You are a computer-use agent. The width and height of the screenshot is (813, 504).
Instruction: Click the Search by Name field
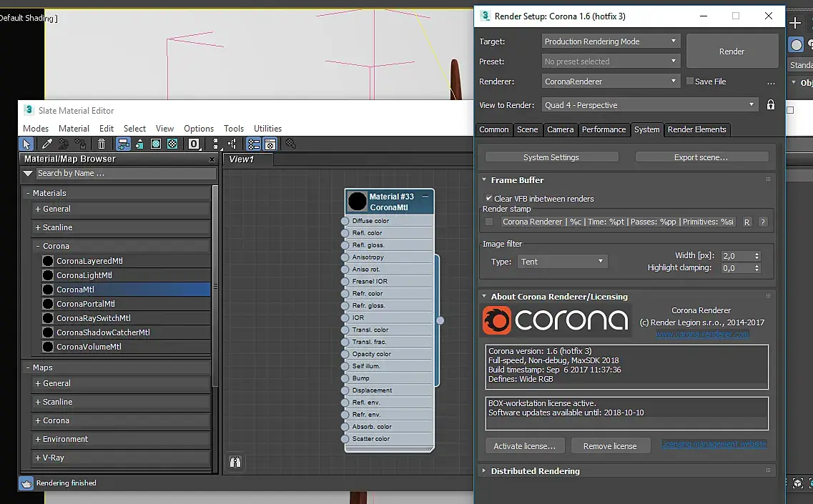(125, 173)
